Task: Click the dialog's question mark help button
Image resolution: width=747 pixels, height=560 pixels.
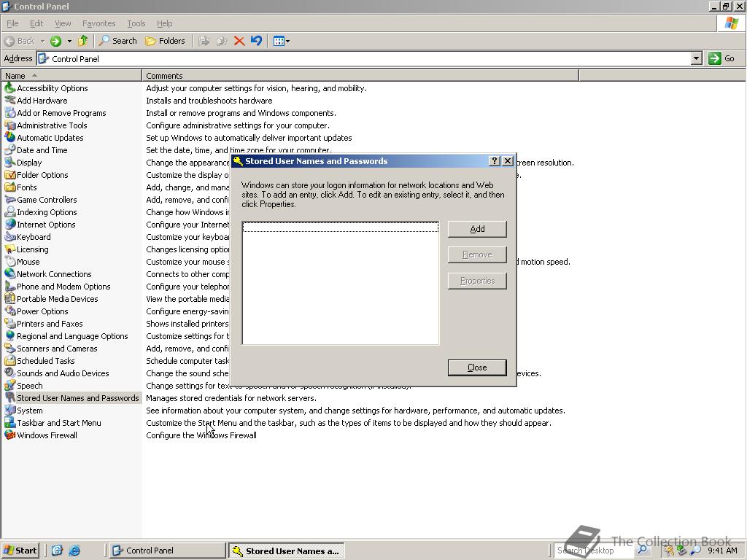Action: (x=495, y=161)
